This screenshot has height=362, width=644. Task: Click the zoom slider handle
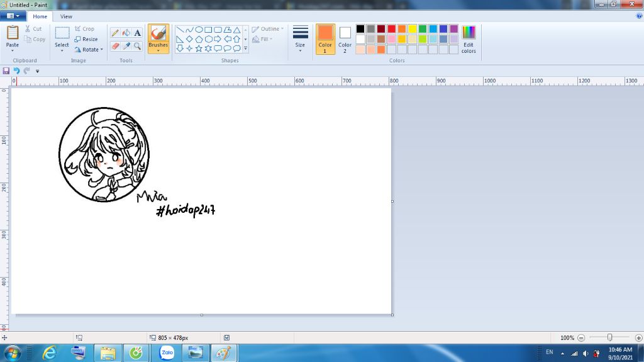(610, 337)
